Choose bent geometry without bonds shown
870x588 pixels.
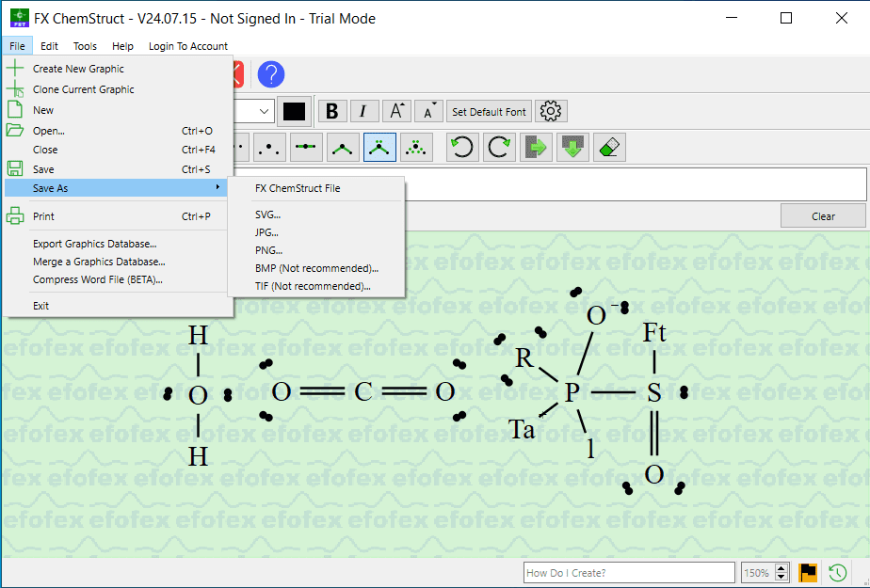269,148
